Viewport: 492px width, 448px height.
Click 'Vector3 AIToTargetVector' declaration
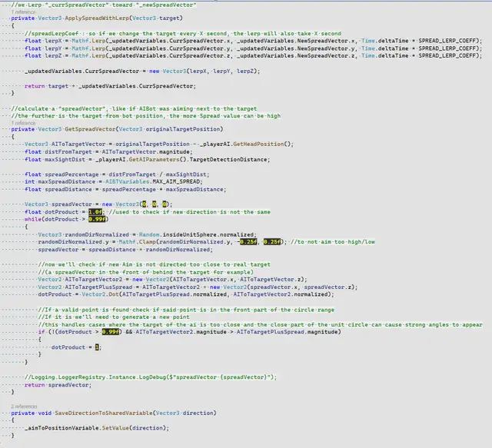[65, 144]
